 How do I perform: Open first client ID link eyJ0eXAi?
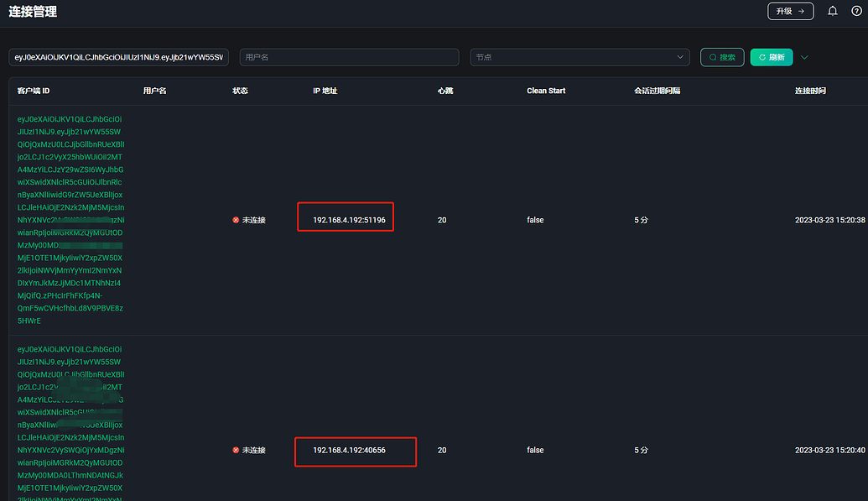click(x=70, y=220)
